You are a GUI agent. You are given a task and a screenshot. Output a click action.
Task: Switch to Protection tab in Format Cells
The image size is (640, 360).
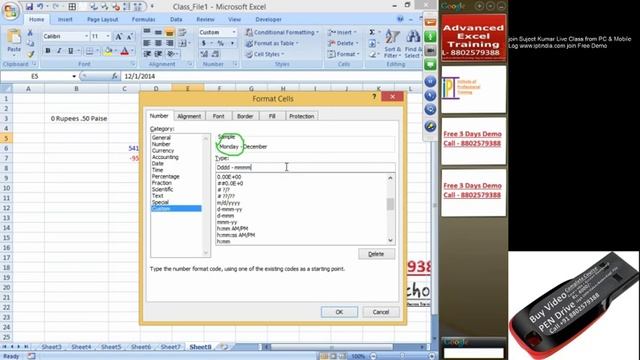(301, 116)
